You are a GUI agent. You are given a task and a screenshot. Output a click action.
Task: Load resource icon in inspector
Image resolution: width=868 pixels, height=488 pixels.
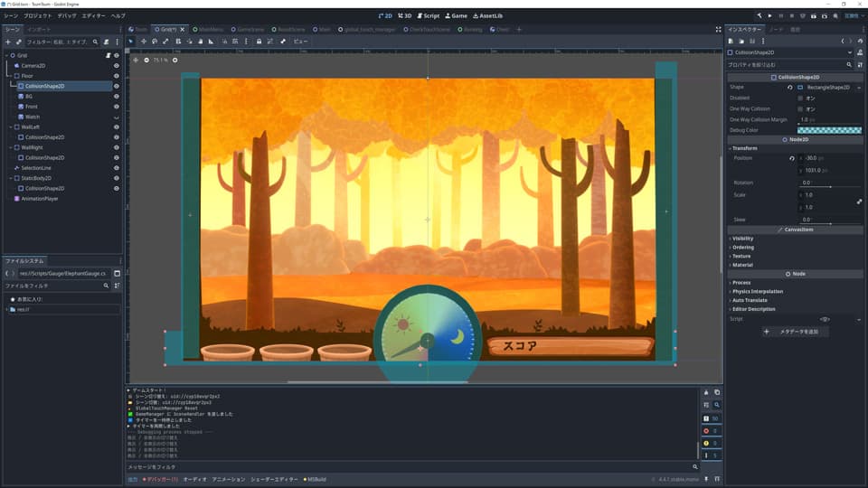pyautogui.click(x=741, y=42)
